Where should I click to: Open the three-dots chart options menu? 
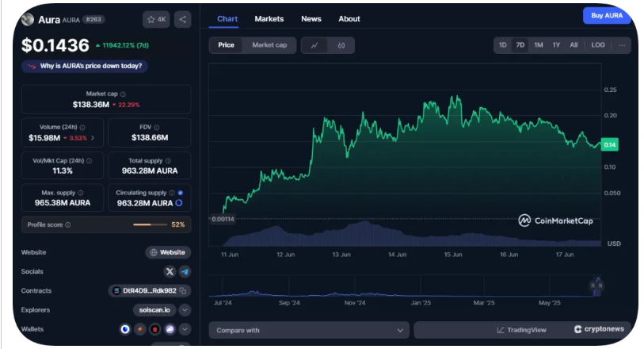pos(623,45)
